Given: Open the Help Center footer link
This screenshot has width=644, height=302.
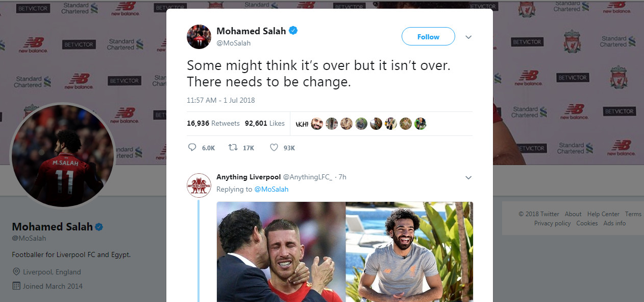Looking at the screenshot, I should coord(603,214).
